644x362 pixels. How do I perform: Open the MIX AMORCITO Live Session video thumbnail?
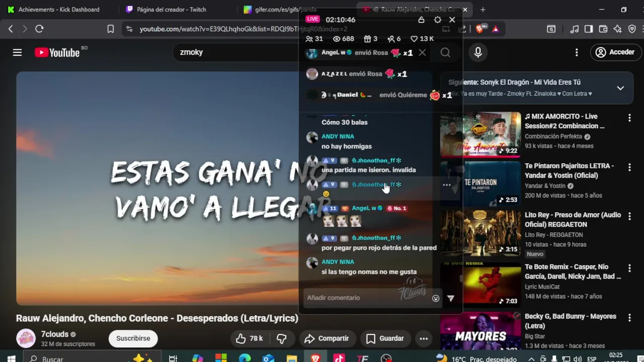[480, 134]
